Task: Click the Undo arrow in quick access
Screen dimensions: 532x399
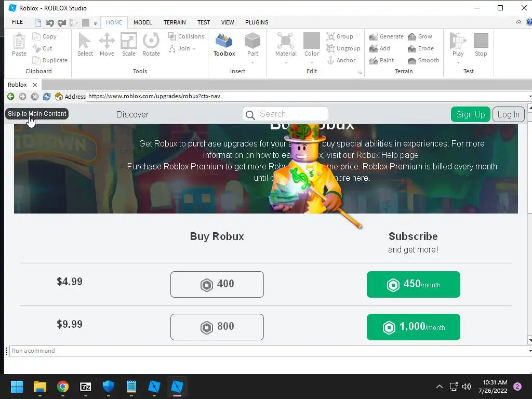Action: point(49,23)
